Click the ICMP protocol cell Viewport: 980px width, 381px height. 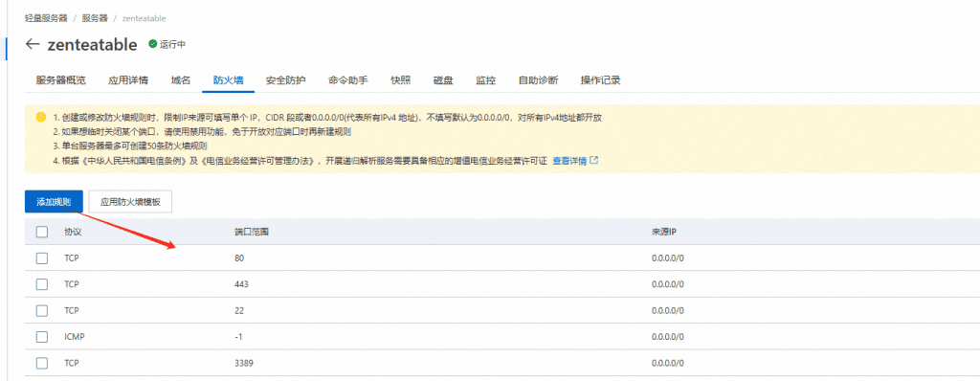coord(75,337)
